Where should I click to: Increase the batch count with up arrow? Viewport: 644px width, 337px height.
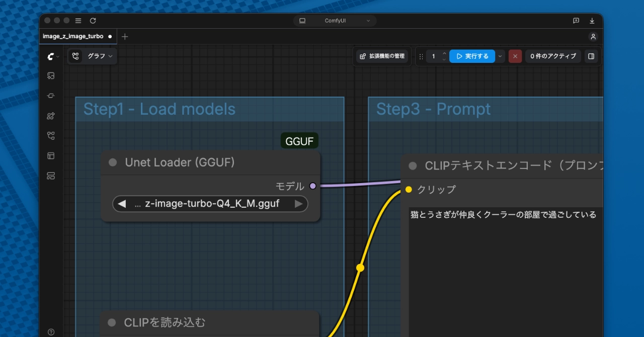pos(444,53)
